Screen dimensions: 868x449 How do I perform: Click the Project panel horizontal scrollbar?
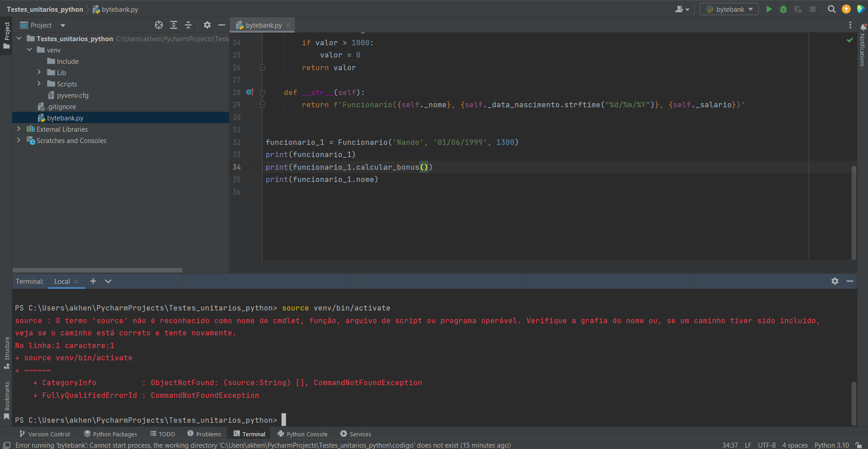pos(97,270)
